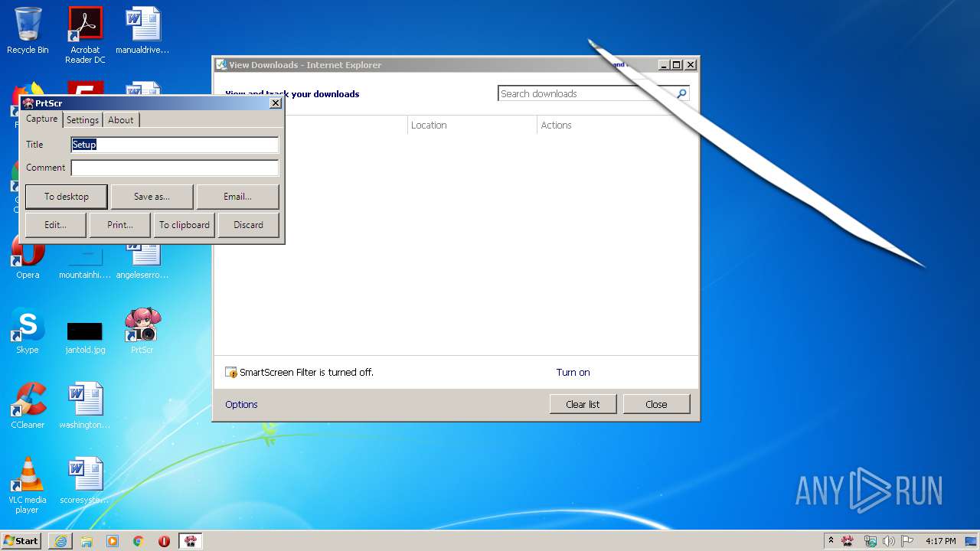Discard the screen capture
Image resolution: width=980 pixels, height=551 pixels.
coord(248,225)
